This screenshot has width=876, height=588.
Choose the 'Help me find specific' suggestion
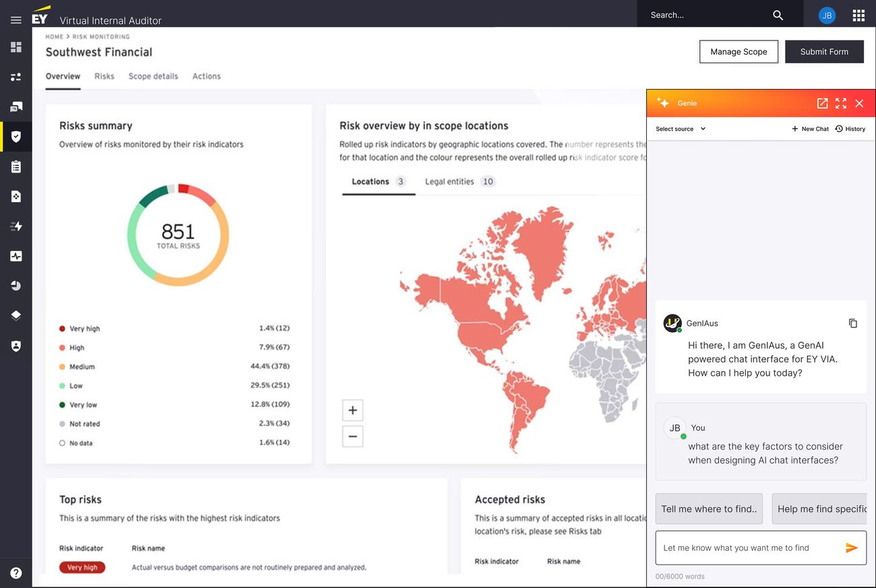pyautogui.click(x=819, y=509)
